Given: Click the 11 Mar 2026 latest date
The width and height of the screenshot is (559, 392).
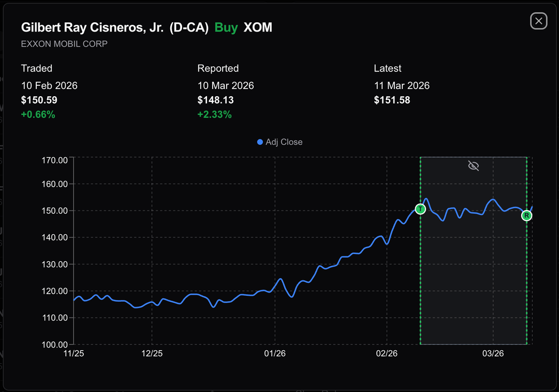Looking at the screenshot, I should tap(402, 85).
